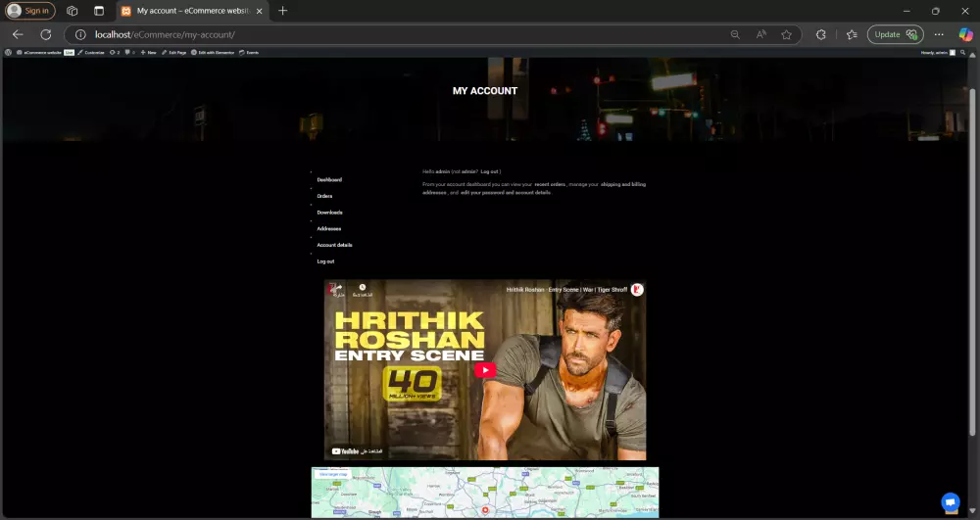The height and width of the screenshot is (520, 980).
Task: Open a new browser tab
Action: pos(283,11)
